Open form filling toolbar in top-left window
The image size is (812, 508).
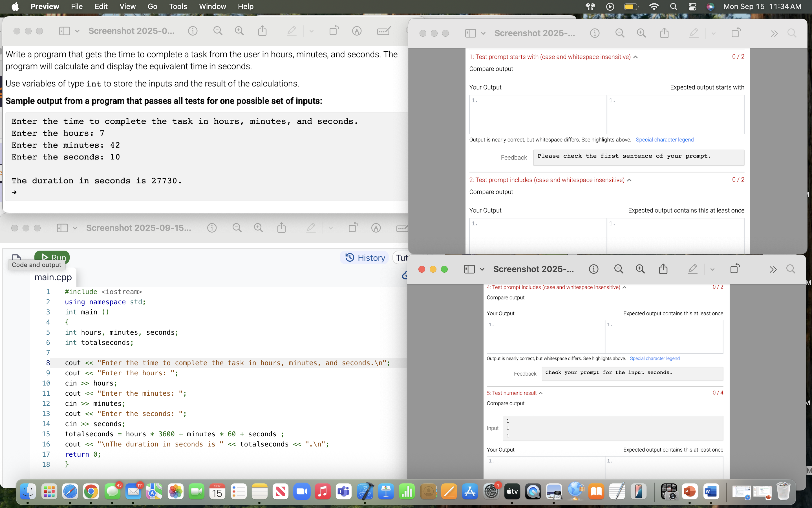[384, 31]
